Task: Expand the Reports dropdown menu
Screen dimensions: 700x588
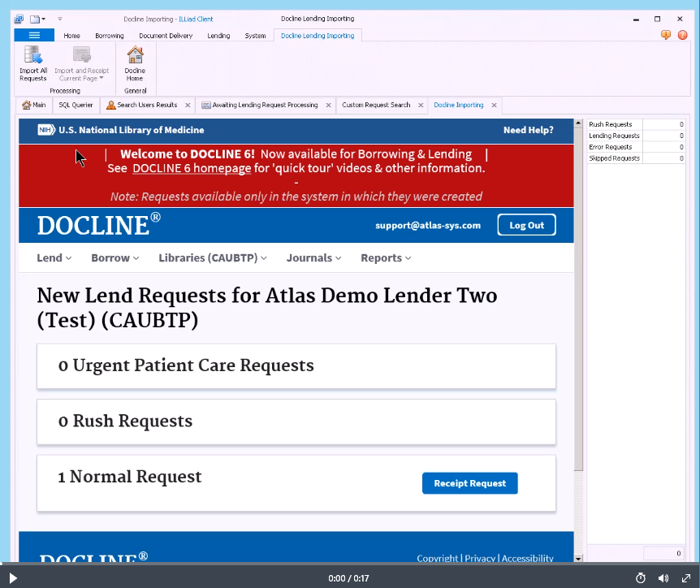Action: 387,258
